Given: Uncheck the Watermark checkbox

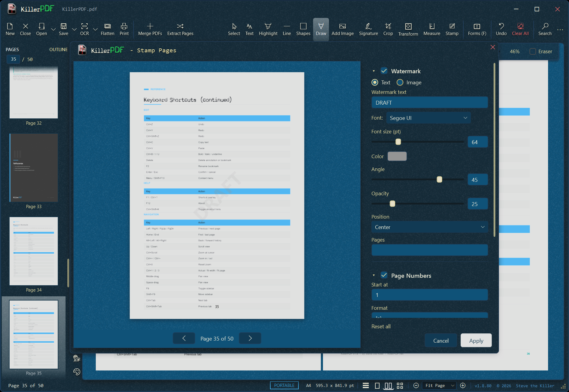Looking at the screenshot, I should [384, 71].
